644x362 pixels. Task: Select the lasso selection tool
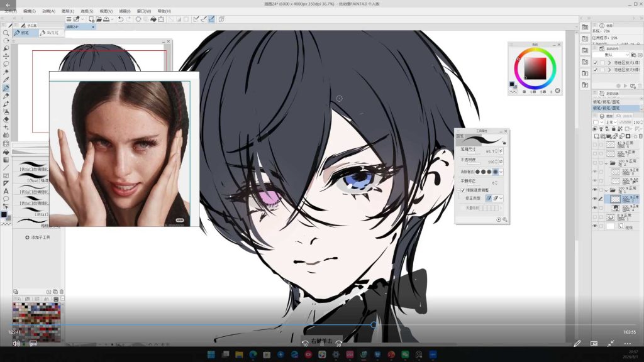pyautogui.click(x=6, y=64)
